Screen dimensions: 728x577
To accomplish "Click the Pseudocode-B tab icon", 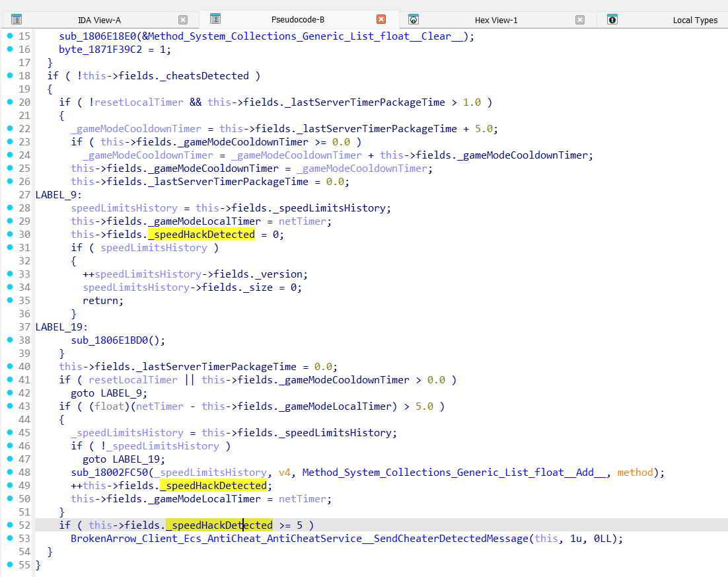I will click(x=215, y=19).
